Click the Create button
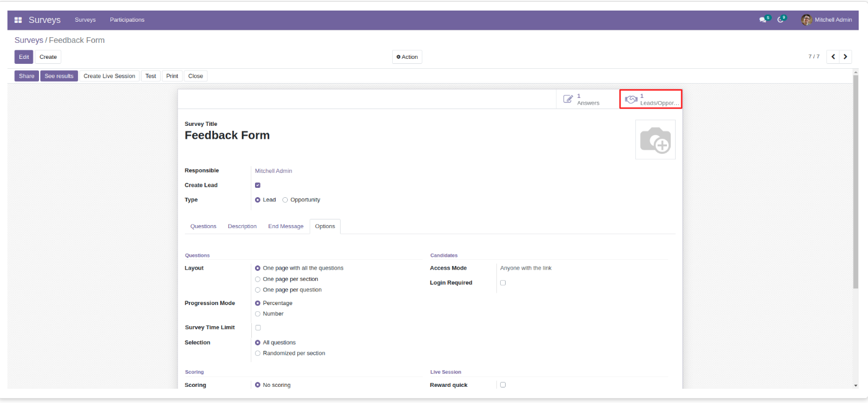This screenshot has height=403, width=868. pyautogui.click(x=48, y=57)
